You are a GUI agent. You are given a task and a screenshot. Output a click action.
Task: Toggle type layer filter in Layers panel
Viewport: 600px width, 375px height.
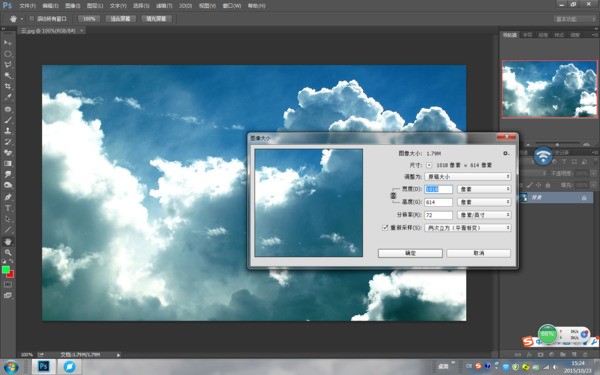564,162
